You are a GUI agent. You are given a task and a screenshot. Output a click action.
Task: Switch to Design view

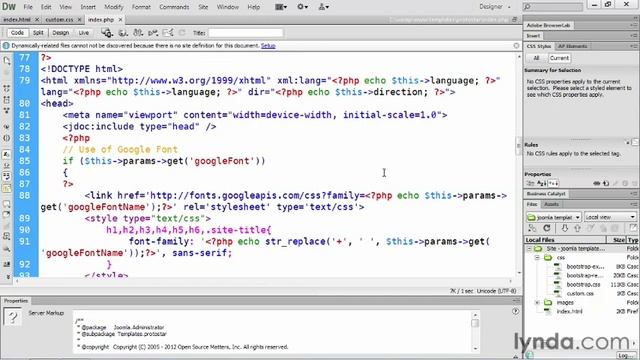click(x=60, y=33)
